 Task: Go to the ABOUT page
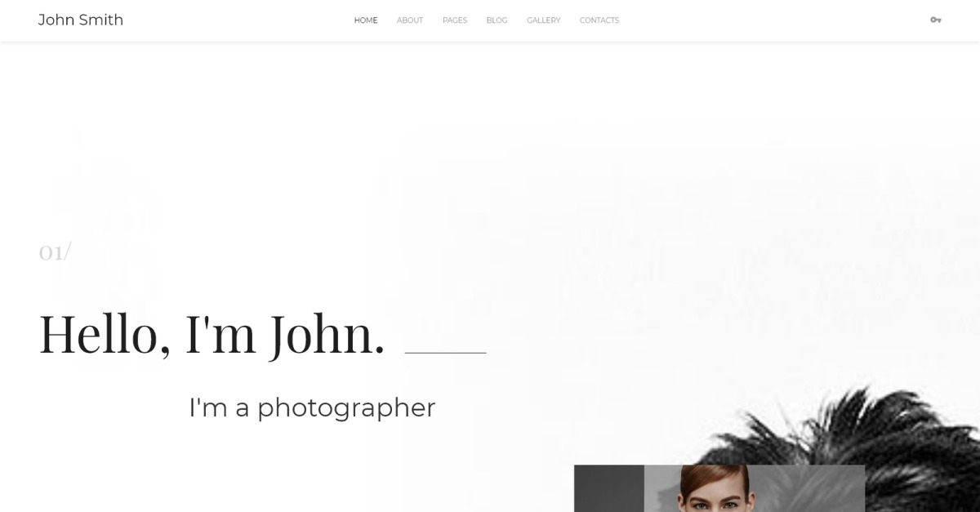point(410,20)
